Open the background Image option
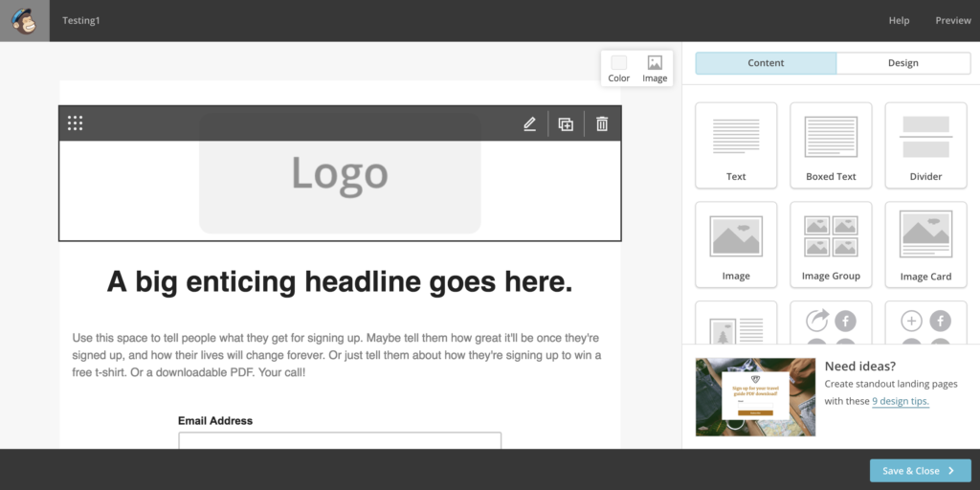This screenshot has width=980, height=490. (655, 69)
